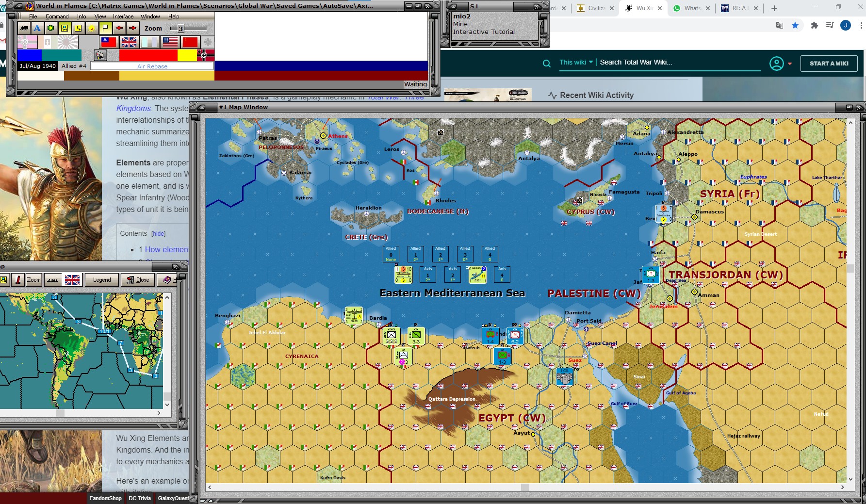This screenshot has width=866, height=504.
Task: Toggle the flag display toolbar button
Action: click(x=105, y=28)
